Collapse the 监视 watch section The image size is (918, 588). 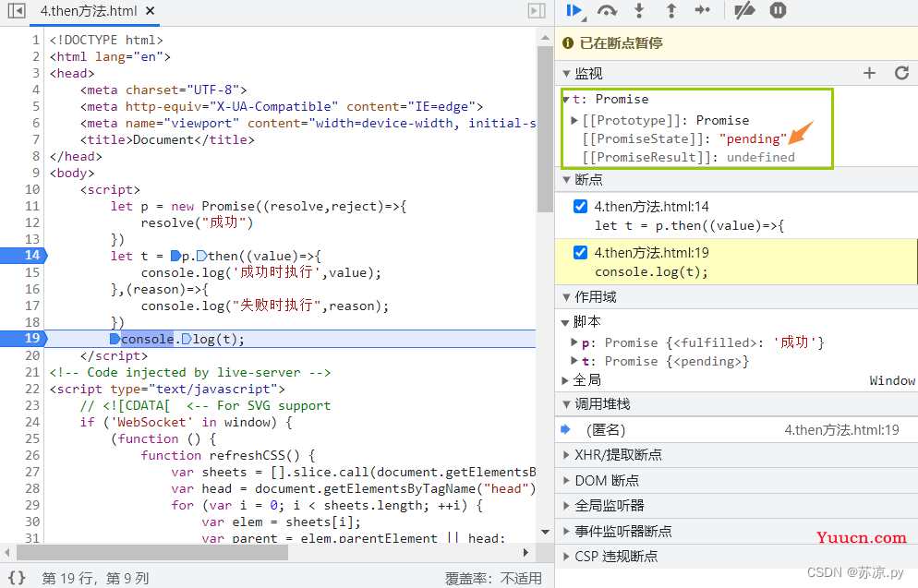(x=566, y=74)
